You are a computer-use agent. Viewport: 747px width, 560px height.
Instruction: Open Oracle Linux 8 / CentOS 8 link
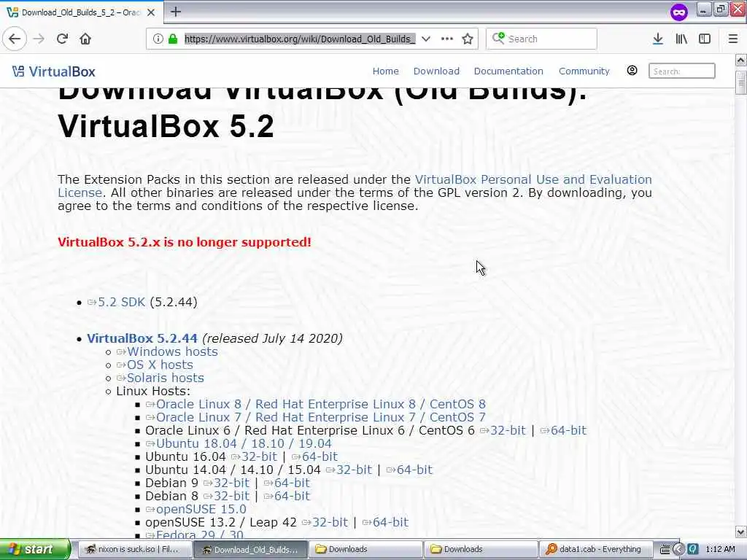pyautogui.click(x=315, y=404)
